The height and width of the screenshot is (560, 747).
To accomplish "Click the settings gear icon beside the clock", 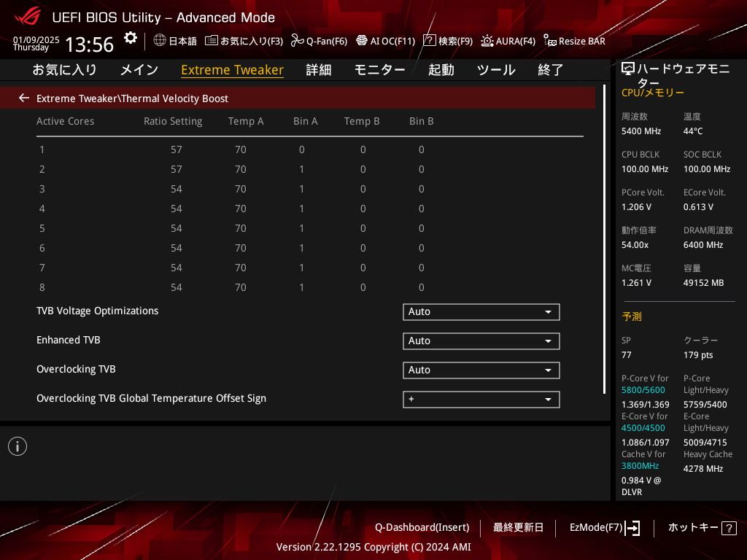I will 131,38.
